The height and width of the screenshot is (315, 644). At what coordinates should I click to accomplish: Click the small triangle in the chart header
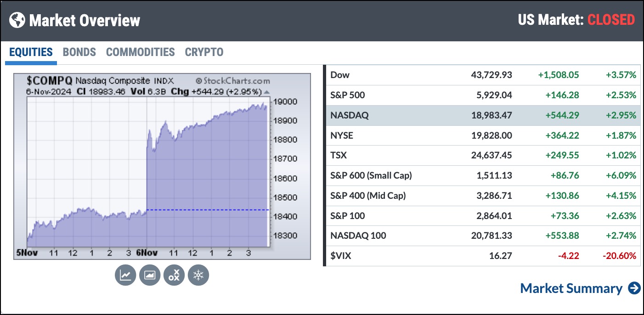267,92
